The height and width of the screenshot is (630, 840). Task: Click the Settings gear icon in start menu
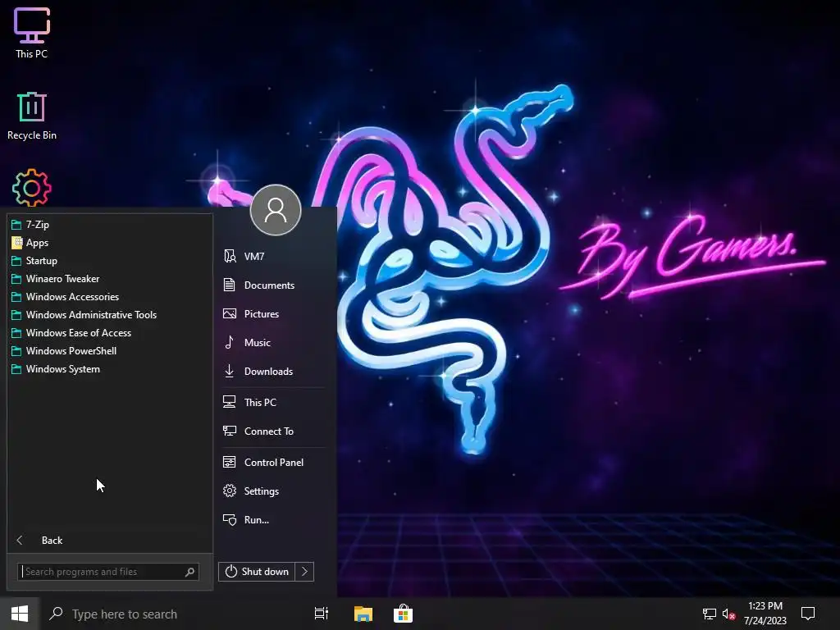tap(230, 491)
